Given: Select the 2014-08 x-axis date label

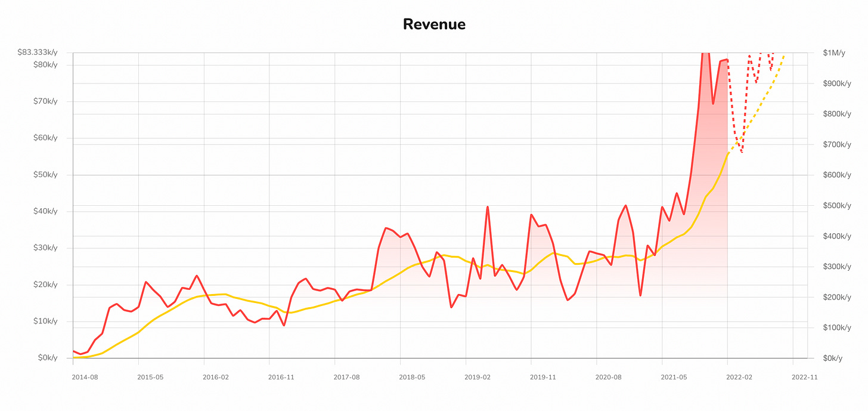Looking at the screenshot, I should click(85, 377).
